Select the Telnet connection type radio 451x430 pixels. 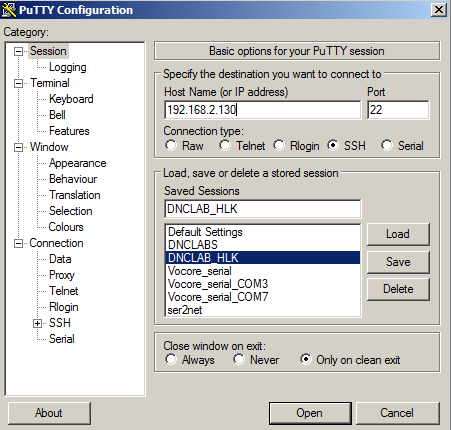click(225, 145)
